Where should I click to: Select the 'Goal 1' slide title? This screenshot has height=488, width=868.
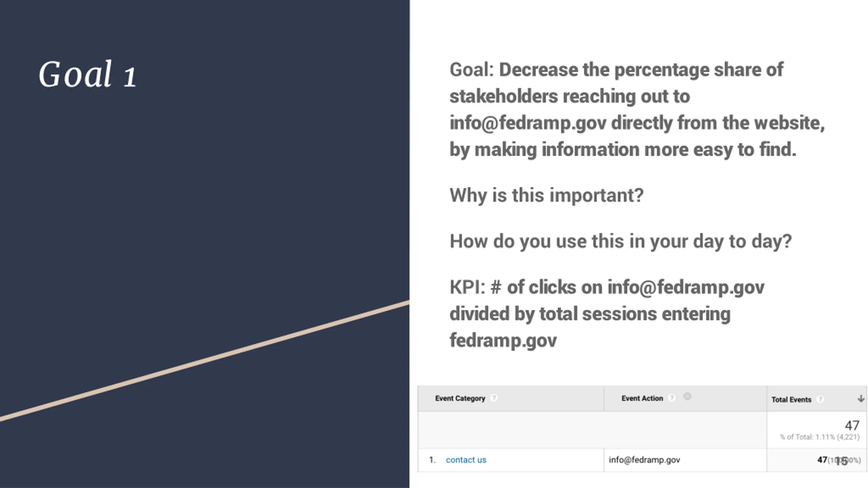point(87,74)
